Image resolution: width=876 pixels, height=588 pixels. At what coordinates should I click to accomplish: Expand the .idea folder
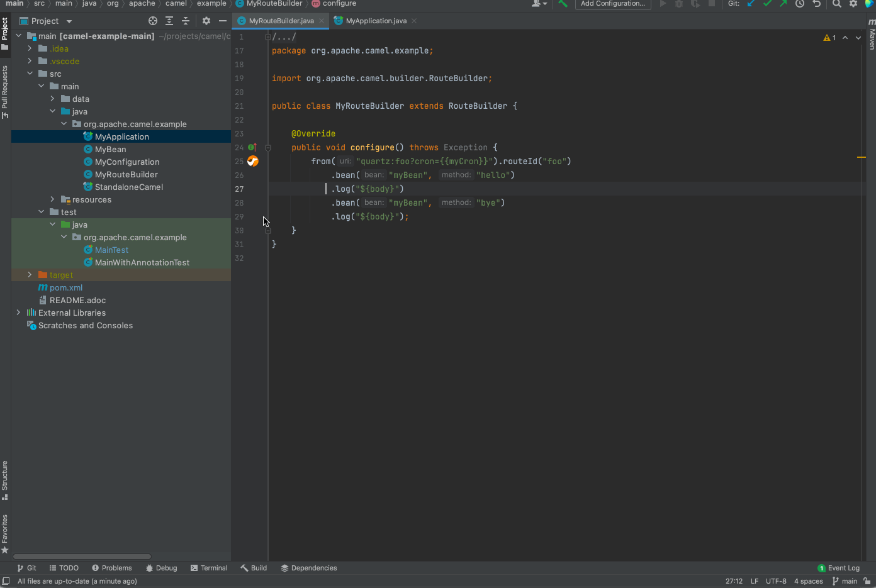[30, 48]
